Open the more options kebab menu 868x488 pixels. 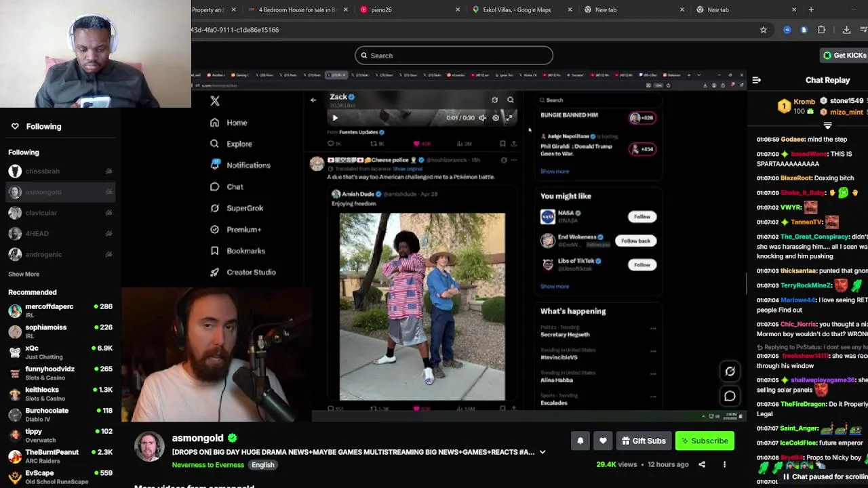point(724,464)
